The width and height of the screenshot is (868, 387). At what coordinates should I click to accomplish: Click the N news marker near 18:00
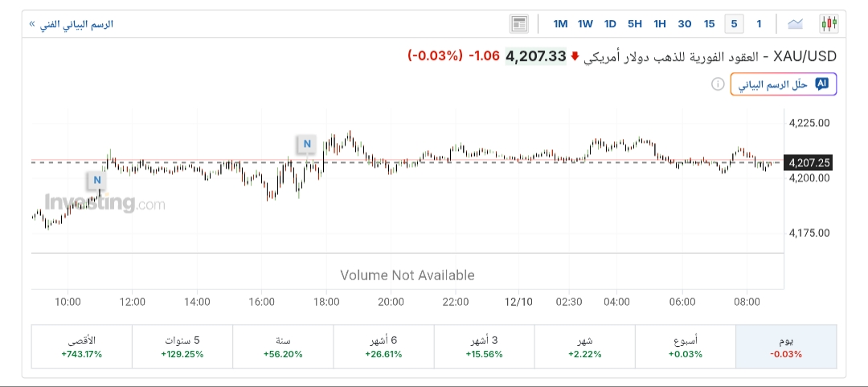305,145
